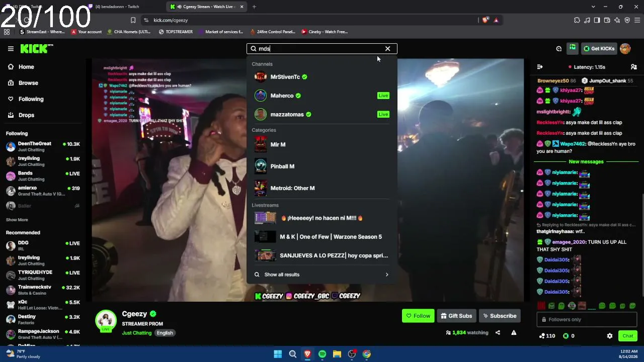Screen dimensions: 644x362
Task: Open the browser tab search dropdown
Action: click(x=593, y=7)
